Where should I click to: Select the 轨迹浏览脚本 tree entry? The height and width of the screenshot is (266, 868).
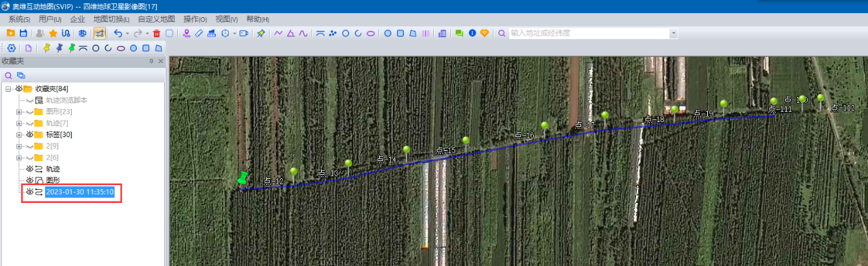66,100
